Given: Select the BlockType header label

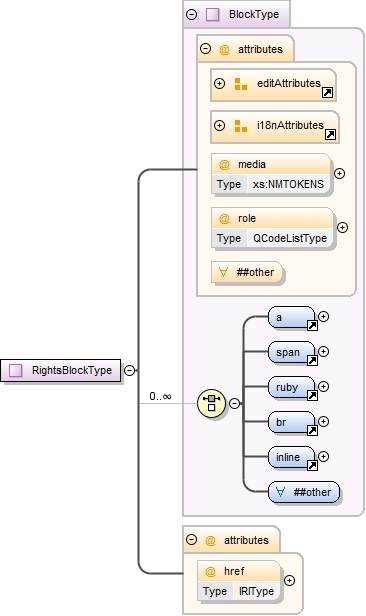Looking at the screenshot, I should point(254,15).
